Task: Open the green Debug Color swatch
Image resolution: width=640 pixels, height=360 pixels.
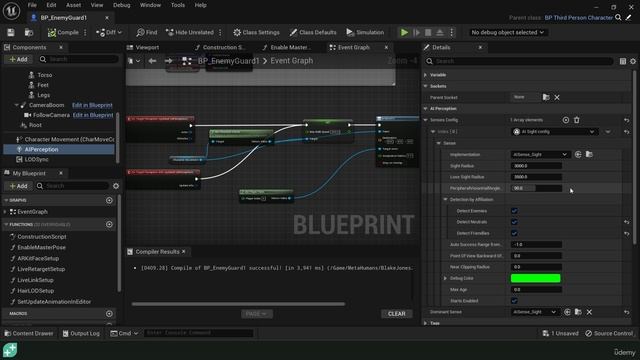Action: (x=536, y=278)
